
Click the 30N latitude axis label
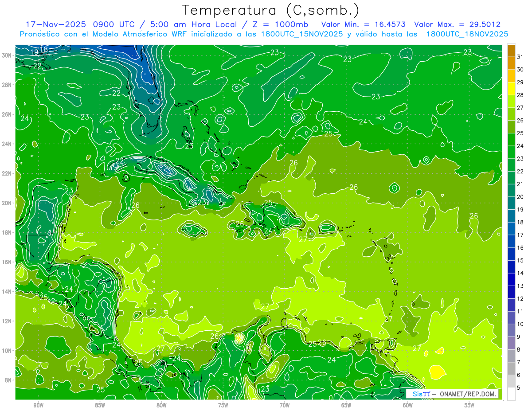point(7,55)
